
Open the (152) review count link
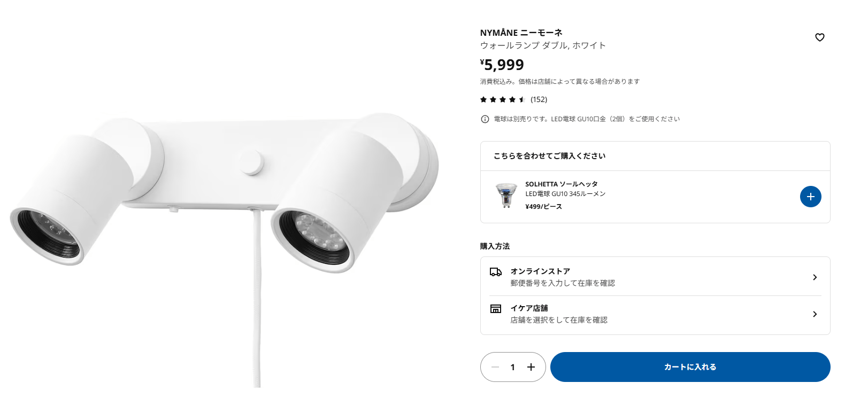point(539,99)
